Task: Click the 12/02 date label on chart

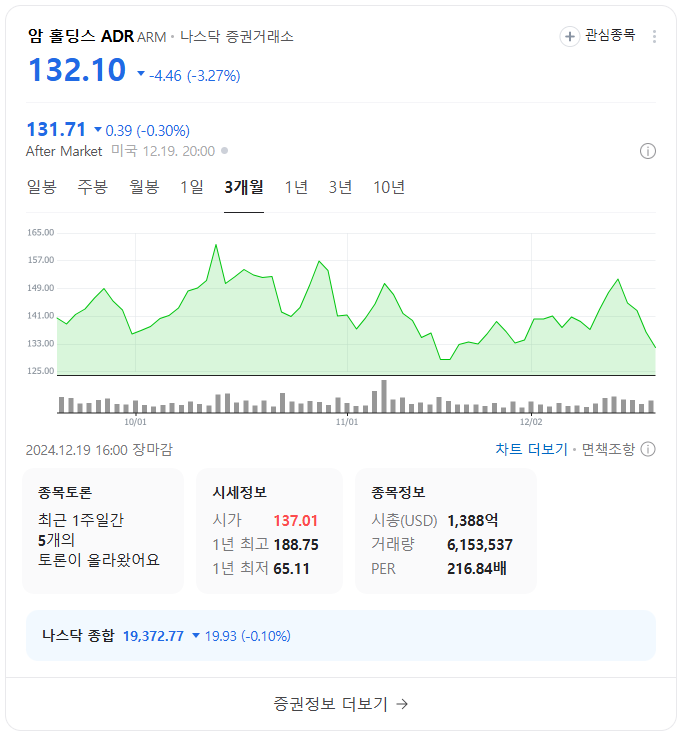Action: tap(531, 421)
